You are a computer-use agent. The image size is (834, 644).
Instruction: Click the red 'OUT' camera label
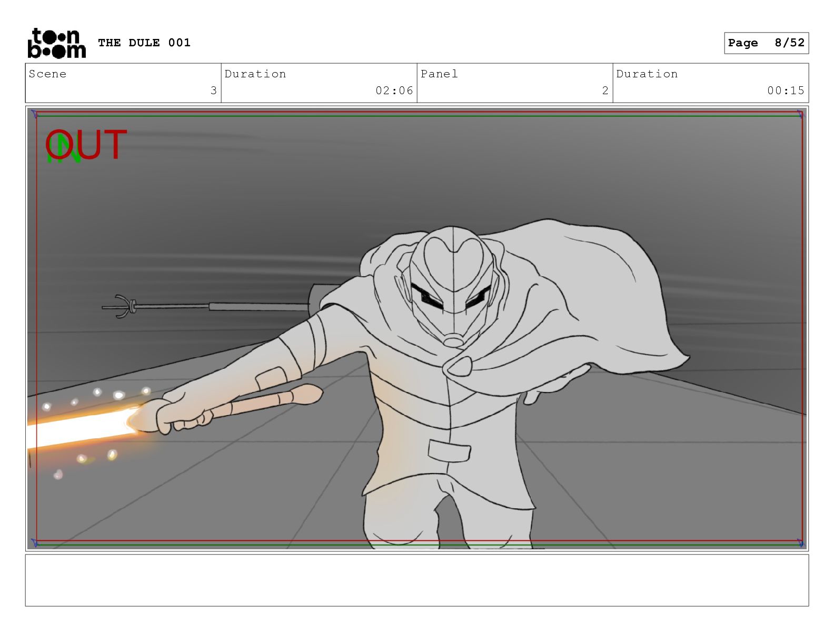pyautogui.click(x=87, y=145)
